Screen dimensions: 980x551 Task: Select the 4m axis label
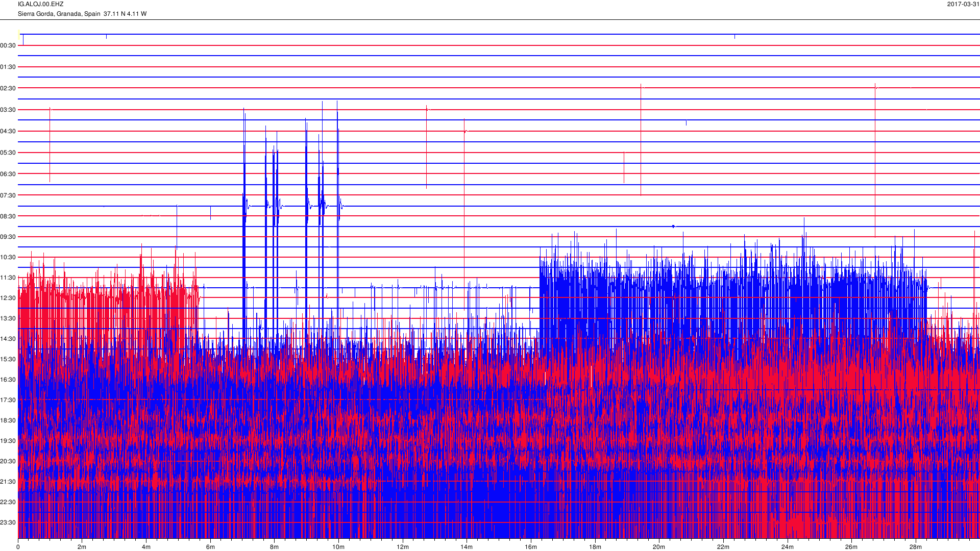pyautogui.click(x=146, y=547)
